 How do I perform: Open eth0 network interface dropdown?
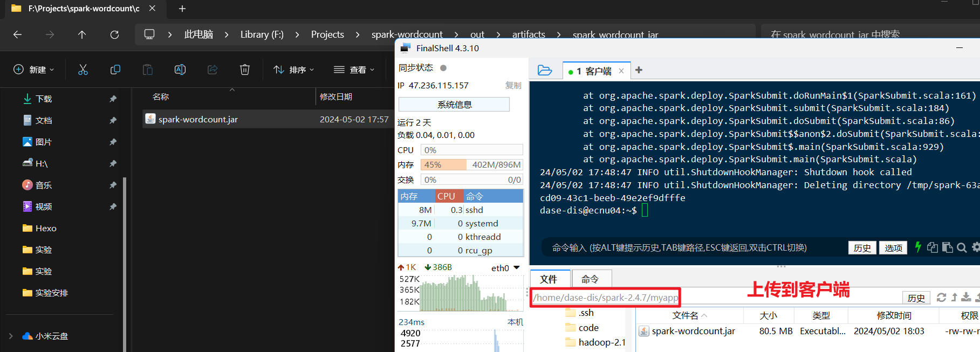pos(517,267)
